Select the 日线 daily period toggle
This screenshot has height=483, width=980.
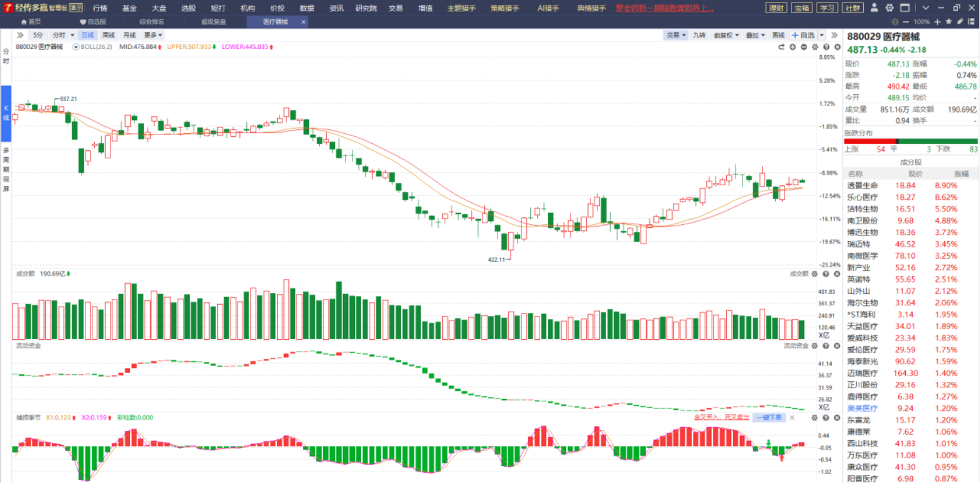click(x=87, y=35)
